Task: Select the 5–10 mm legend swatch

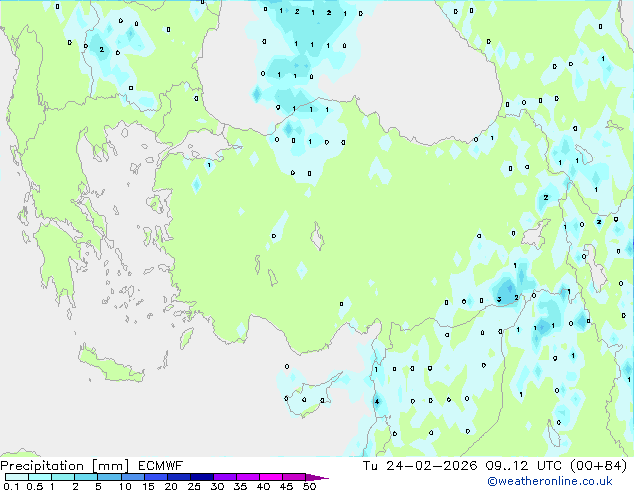Action: tap(109, 477)
